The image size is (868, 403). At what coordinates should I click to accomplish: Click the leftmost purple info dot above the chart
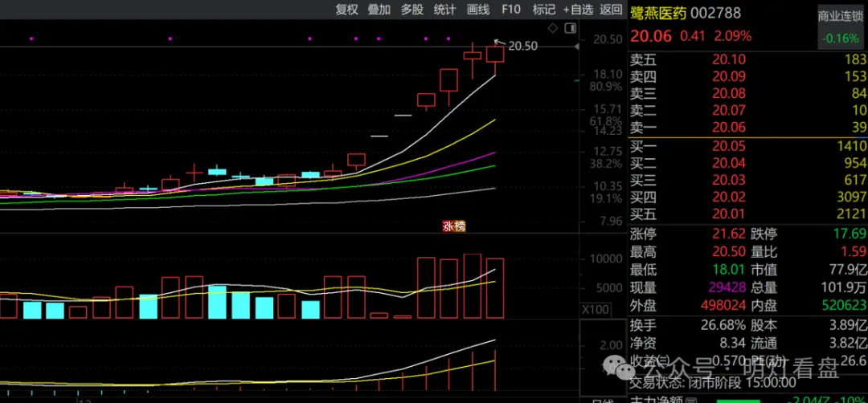pyautogui.click(x=31, y=39)
